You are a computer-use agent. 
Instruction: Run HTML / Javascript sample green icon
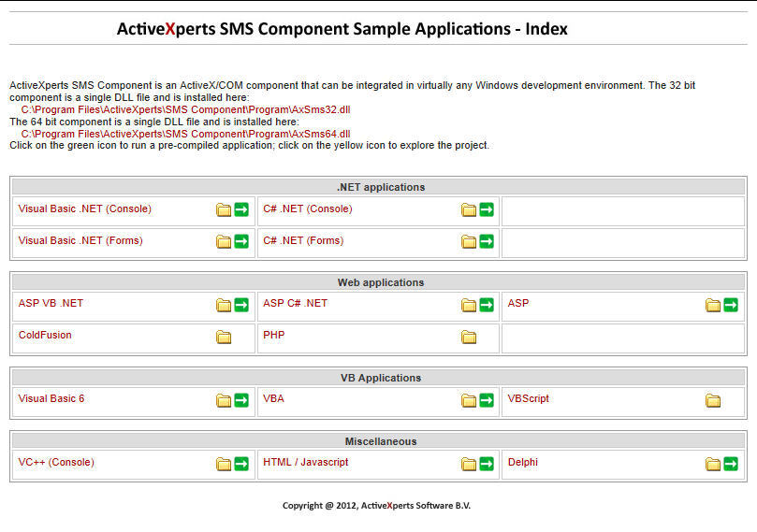pos(487,464)
